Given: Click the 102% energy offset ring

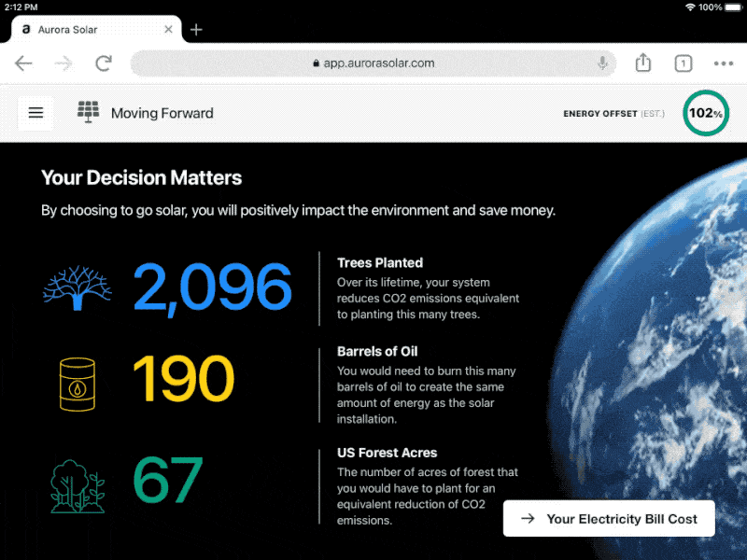Looking at the screenshot, I should click(x=706, y=113).
